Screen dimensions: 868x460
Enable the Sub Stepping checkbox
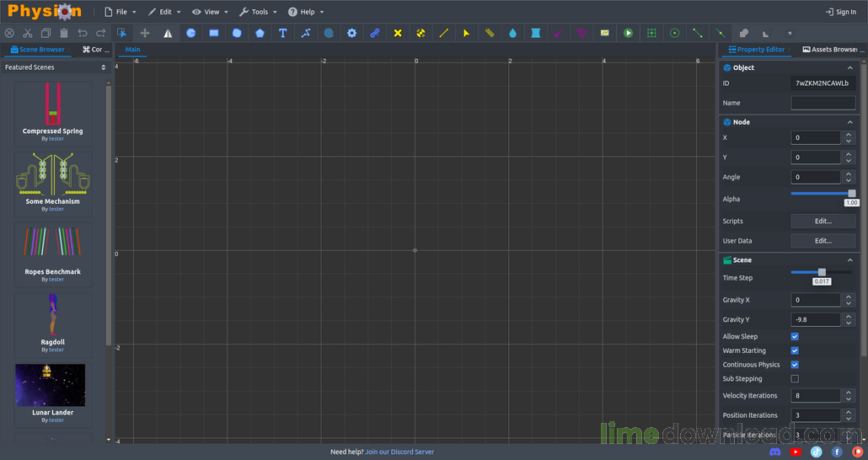point(795,378)
